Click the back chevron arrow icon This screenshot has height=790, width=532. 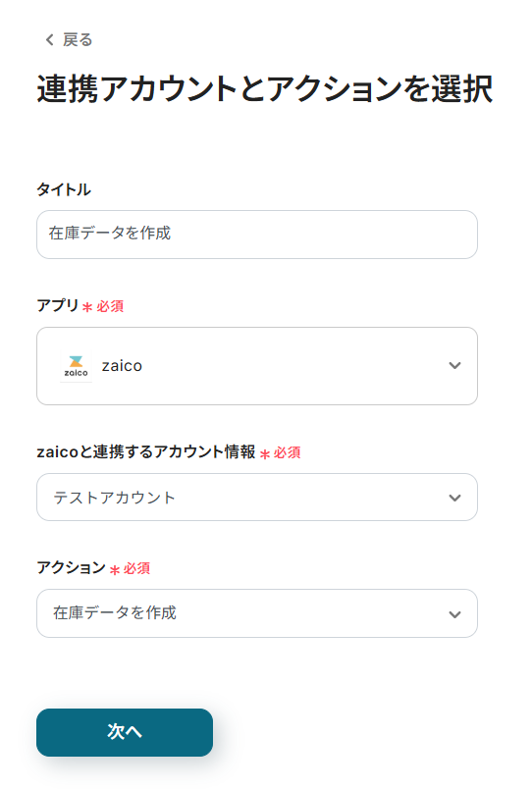coord(49,40)
